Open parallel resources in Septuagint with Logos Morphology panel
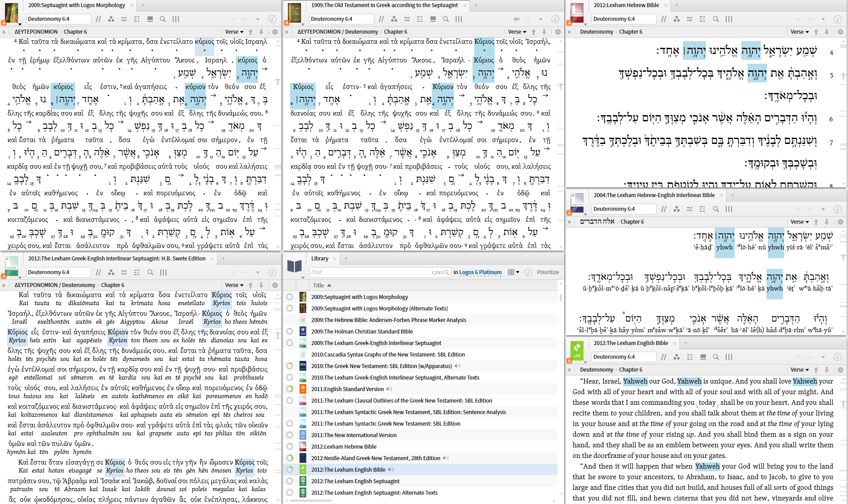Screen dimensions: 848x504 coord(98,19)
